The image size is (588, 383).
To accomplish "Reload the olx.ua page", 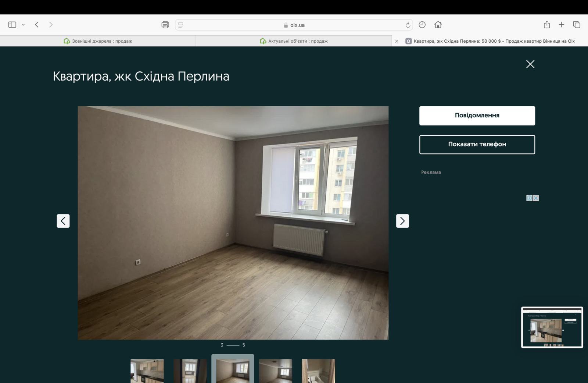I will coord(408,25).
